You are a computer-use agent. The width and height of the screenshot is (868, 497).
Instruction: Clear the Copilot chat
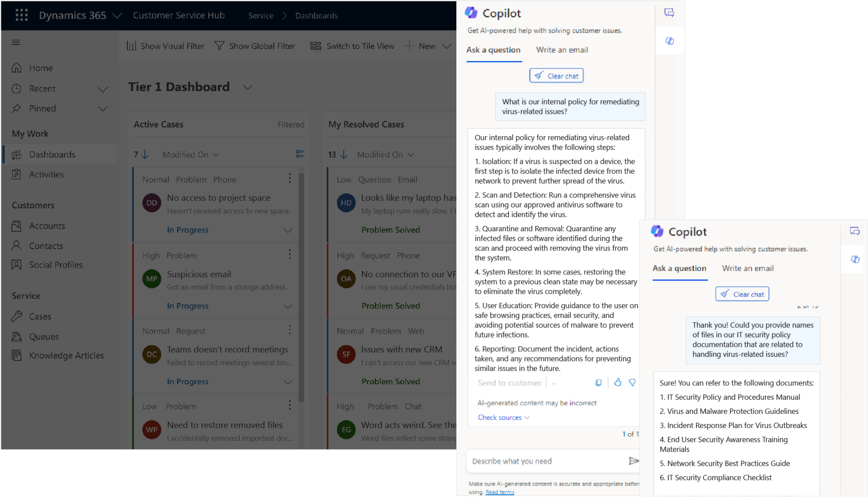[x=556, y=75]
